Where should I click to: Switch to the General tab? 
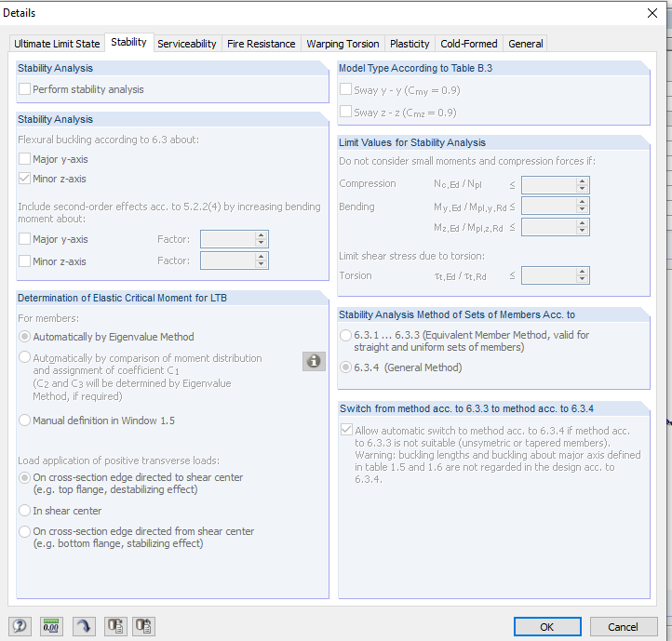[526, 44]
